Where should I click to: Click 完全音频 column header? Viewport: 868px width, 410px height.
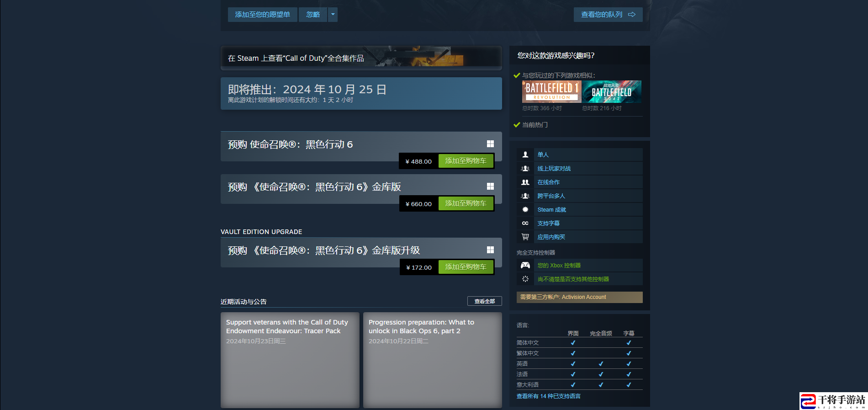[x=601, y=334]
